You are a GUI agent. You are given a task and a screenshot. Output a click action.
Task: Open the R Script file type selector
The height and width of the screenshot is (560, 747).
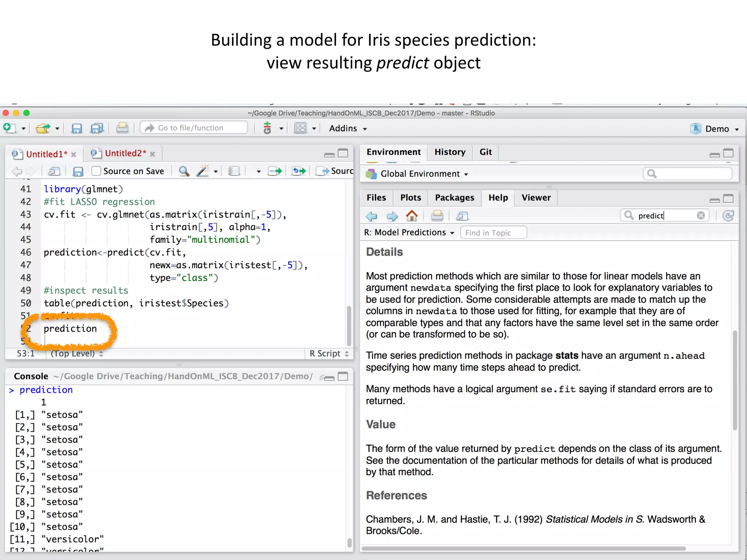click(x=329, y=354)
